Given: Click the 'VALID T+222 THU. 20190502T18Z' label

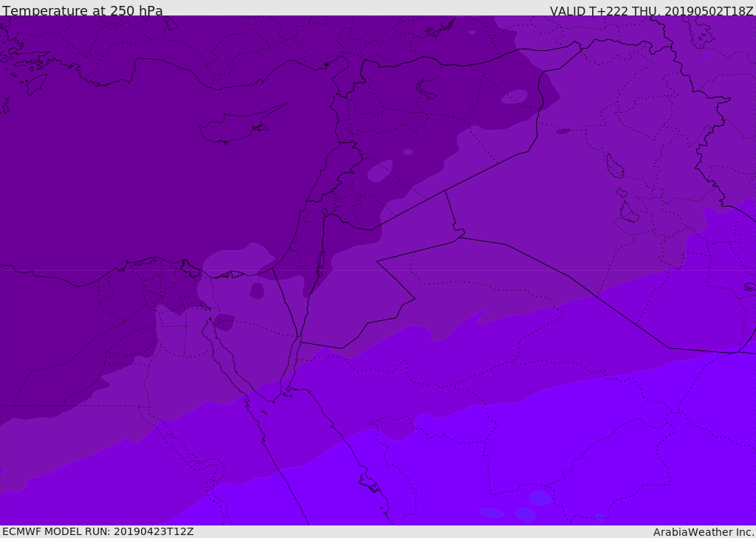Looking at the screenshot, I should click(x=651, y=11).
